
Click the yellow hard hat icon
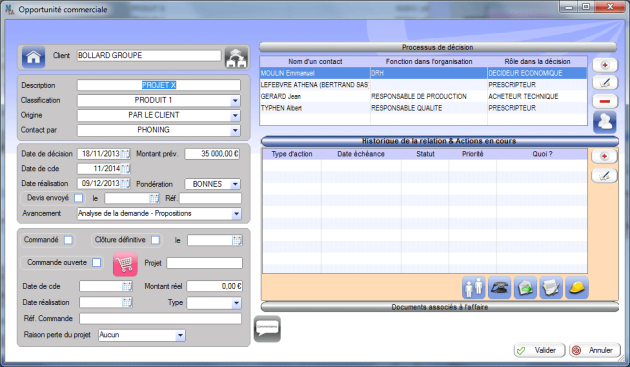[x=577, y=287]
